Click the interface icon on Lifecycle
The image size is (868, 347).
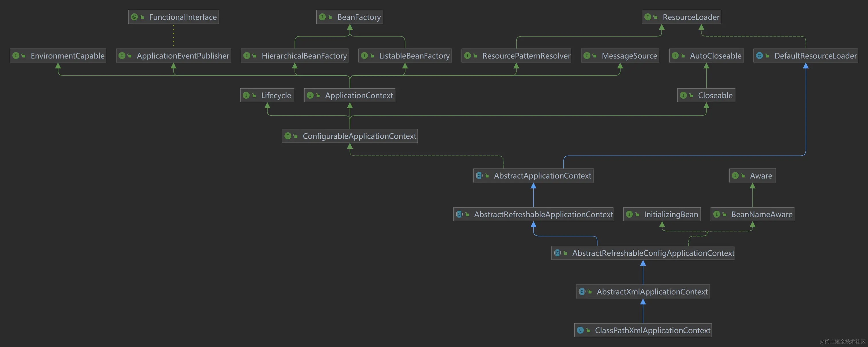[x=246, y=95]
